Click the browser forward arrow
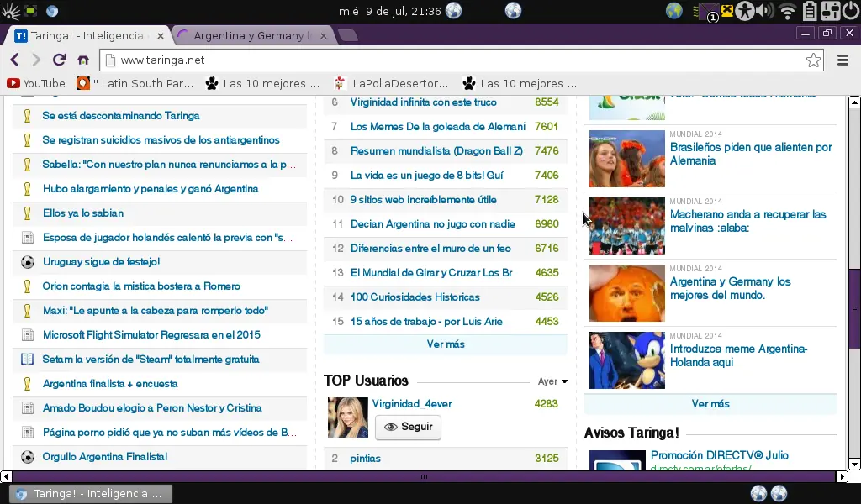861x504 pixels. point(36,60)
